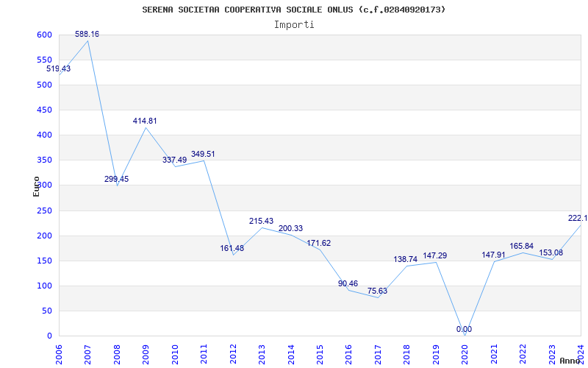Click the 90.46 data label

[x=348, y=283]
